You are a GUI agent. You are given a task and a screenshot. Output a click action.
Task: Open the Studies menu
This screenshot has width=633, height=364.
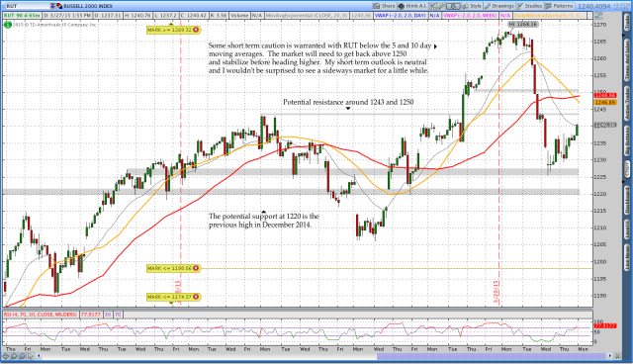coord(530,6)
